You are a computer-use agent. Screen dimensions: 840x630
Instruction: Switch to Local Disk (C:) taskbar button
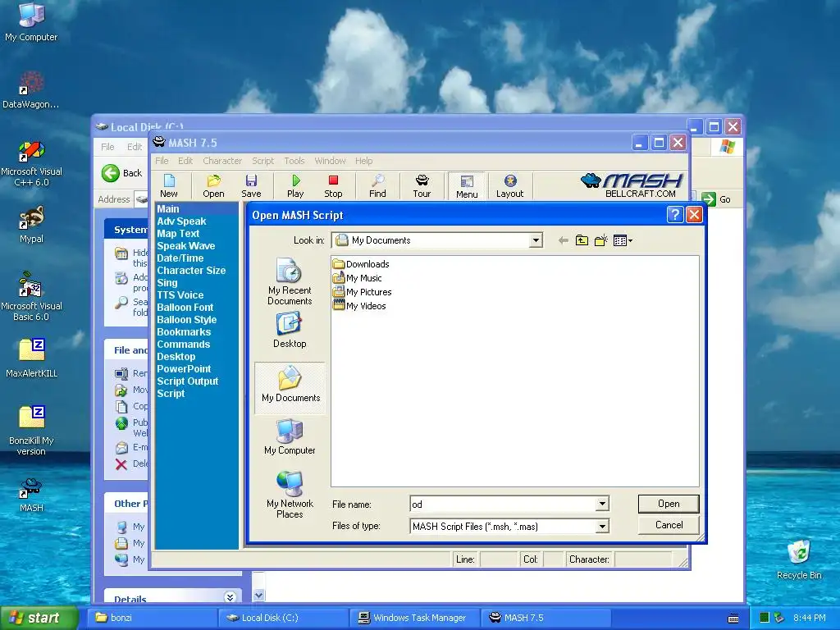click(283, 618)
